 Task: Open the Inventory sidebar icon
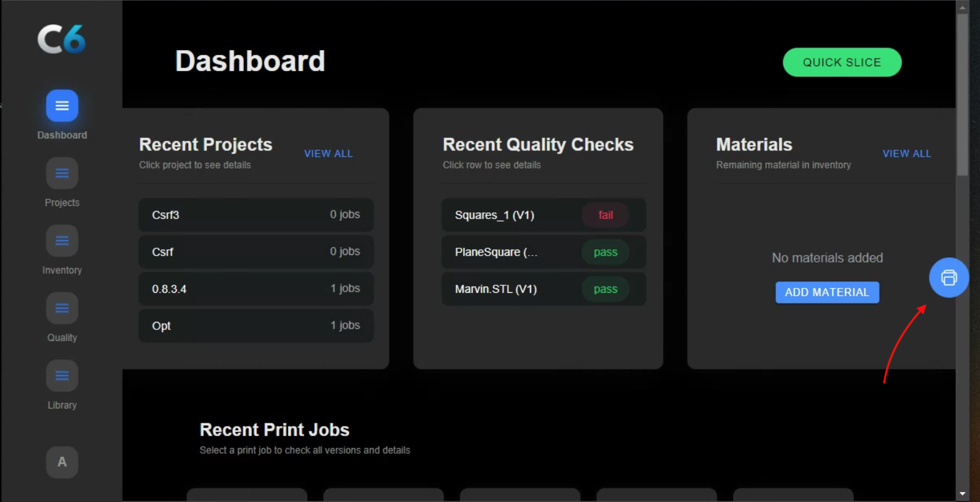(x=62, y=241)
